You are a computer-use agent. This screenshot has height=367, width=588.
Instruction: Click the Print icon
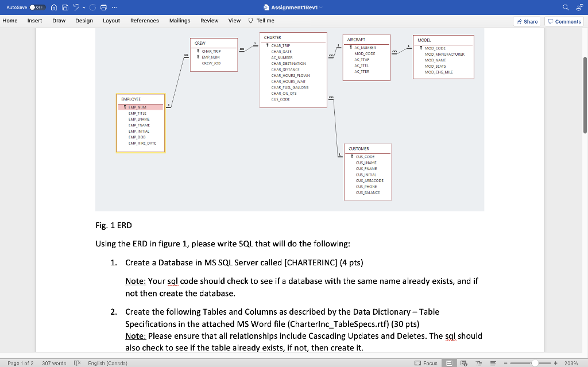(103, 7)
